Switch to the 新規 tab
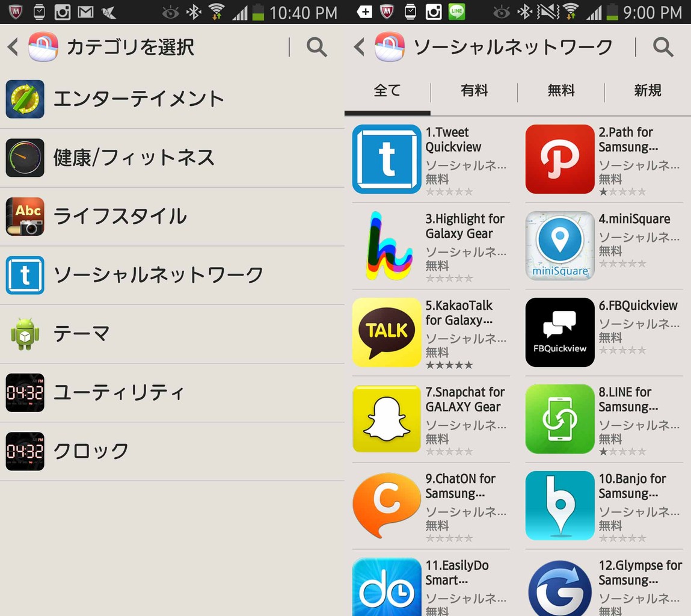Image resolution: width=691 pixels, height=616 pixels. click(x=648, y=91)
